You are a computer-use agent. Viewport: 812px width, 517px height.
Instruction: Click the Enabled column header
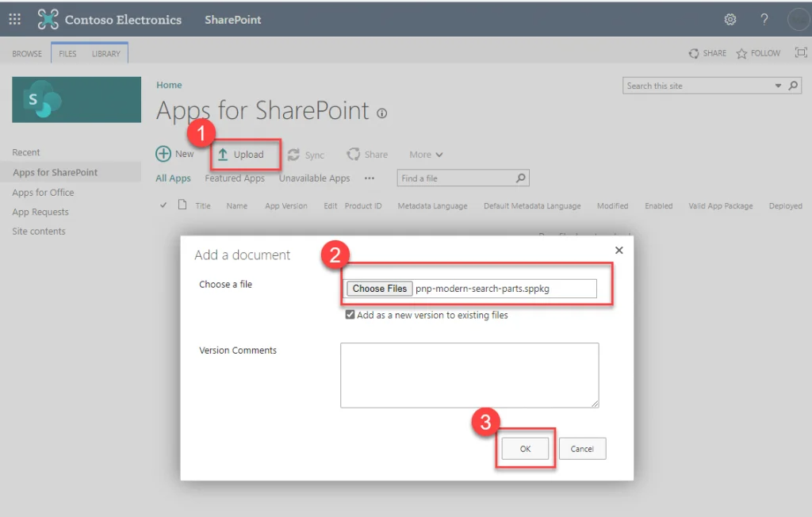pyautogui.click(x=659, y=205)
